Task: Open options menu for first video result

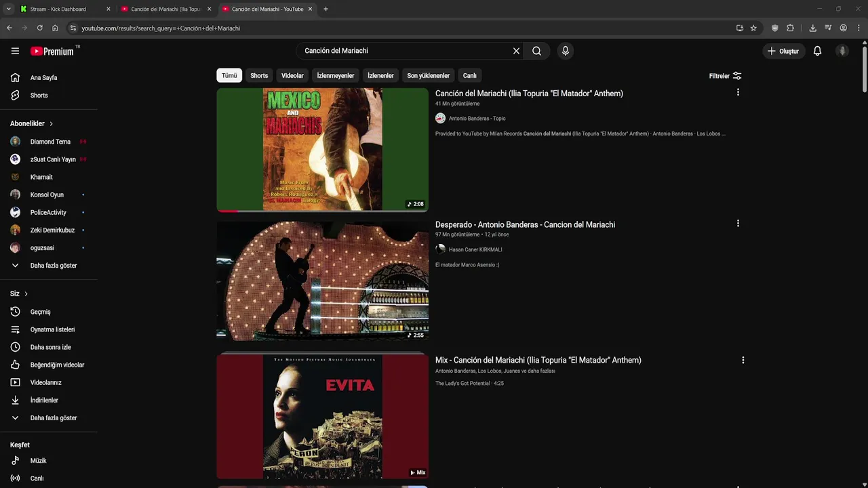Action: (738, 92)
